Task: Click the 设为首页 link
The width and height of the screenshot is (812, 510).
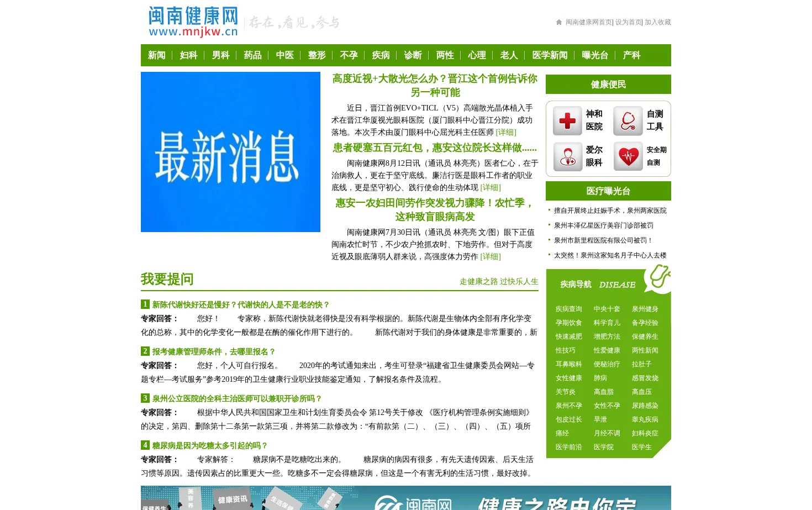Action: [628, 22]
